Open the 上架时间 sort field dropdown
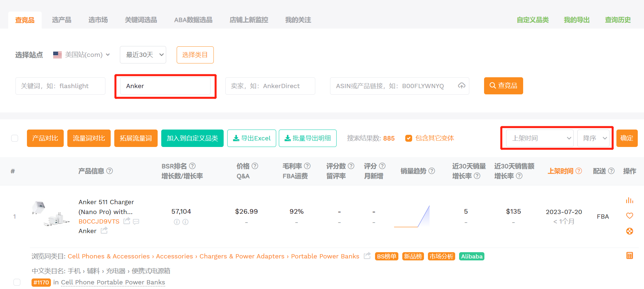This screenshot has height=289, width=644. click(540, 138)
